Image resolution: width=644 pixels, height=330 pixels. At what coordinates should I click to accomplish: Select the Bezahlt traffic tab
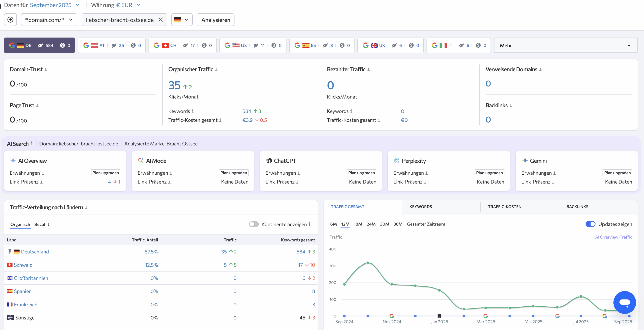[x=42, y=224]
